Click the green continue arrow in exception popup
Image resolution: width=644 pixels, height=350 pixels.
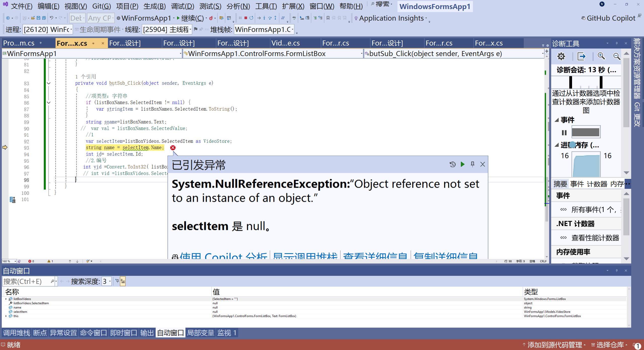click(x=462, y=164)
